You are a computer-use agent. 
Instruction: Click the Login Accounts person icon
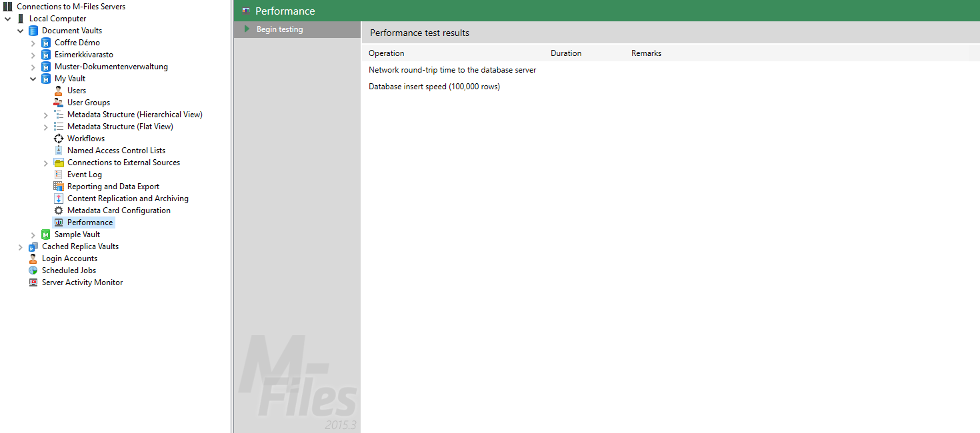point(33,258)
